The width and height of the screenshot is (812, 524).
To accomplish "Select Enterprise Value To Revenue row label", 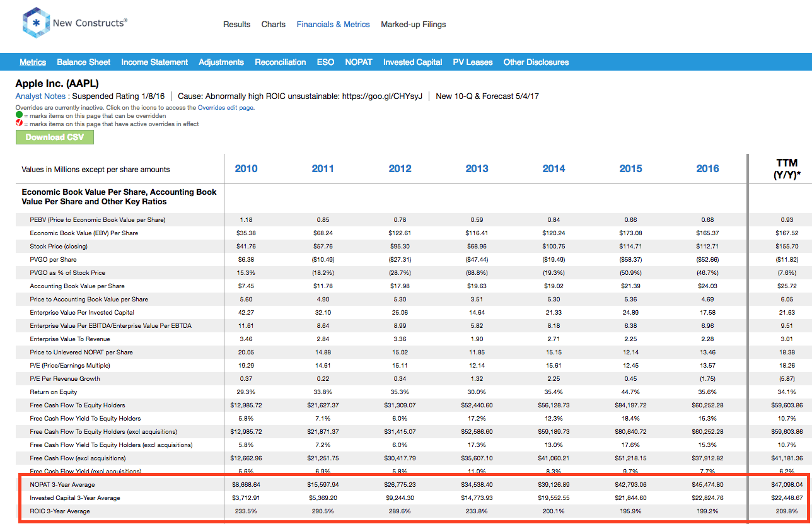I will (69, 339).
